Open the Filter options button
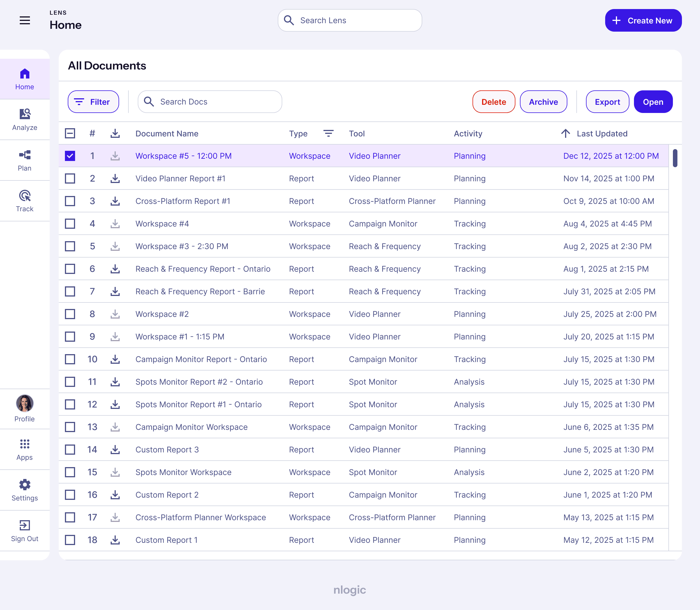The width and height of the screenshot is (700, 610). click(93, 102)
